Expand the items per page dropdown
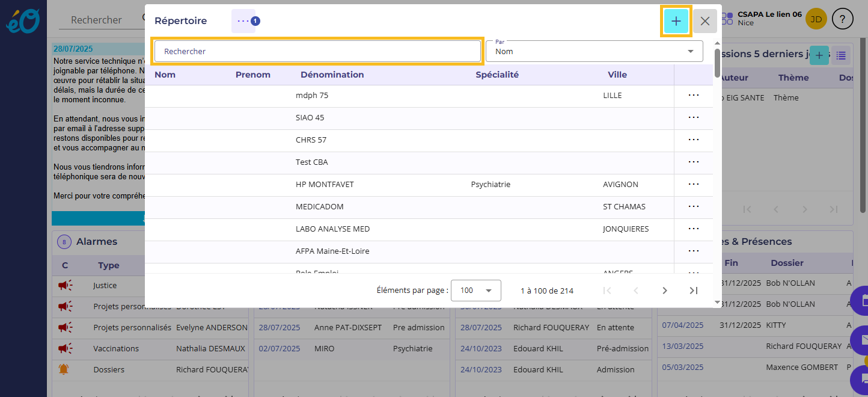868x397 pixels. click(475, 291)
